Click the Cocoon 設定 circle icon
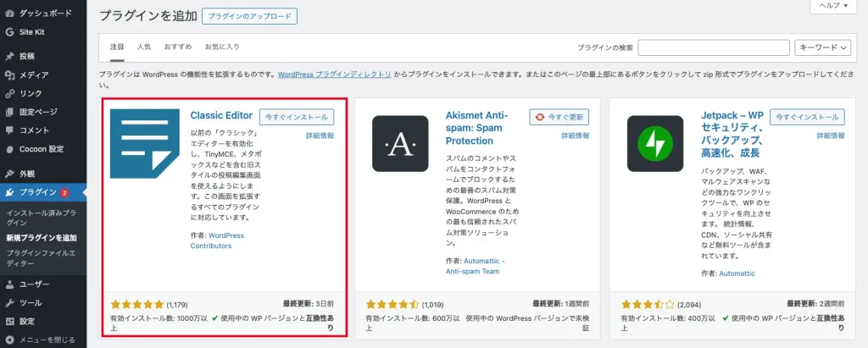Screen dimensions: 868x348 (8, 149)
